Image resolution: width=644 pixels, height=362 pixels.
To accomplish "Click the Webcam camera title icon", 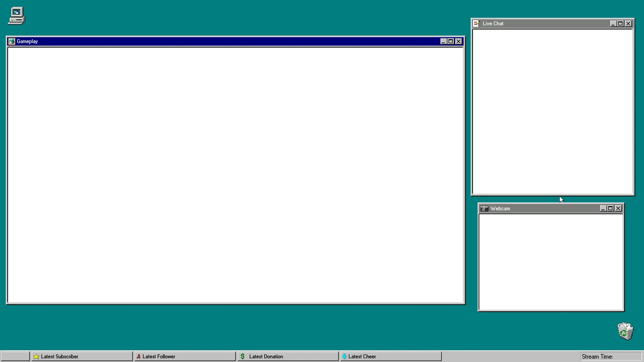I will point(484,208).
